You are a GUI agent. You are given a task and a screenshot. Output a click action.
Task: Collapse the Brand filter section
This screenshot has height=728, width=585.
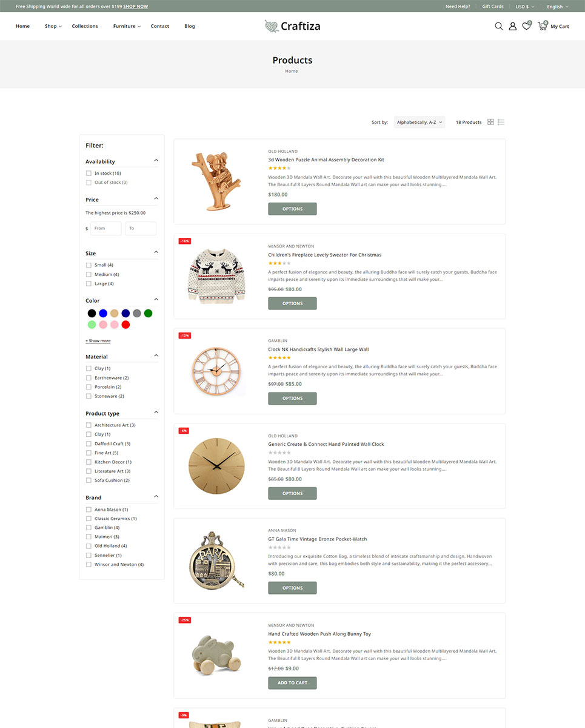pos(156,497)
